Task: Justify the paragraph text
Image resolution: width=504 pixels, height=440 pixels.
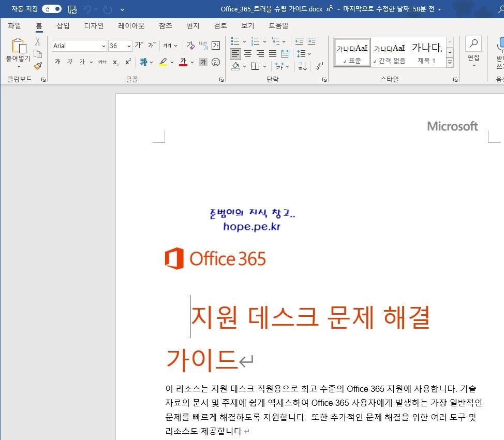Action: (x=273, y=54)
